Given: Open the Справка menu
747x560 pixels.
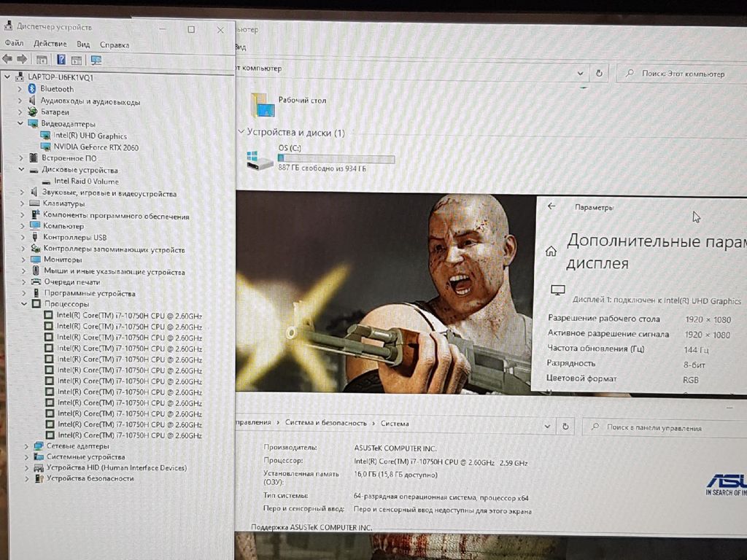Looking at the screenshot, I should point(115,44).
